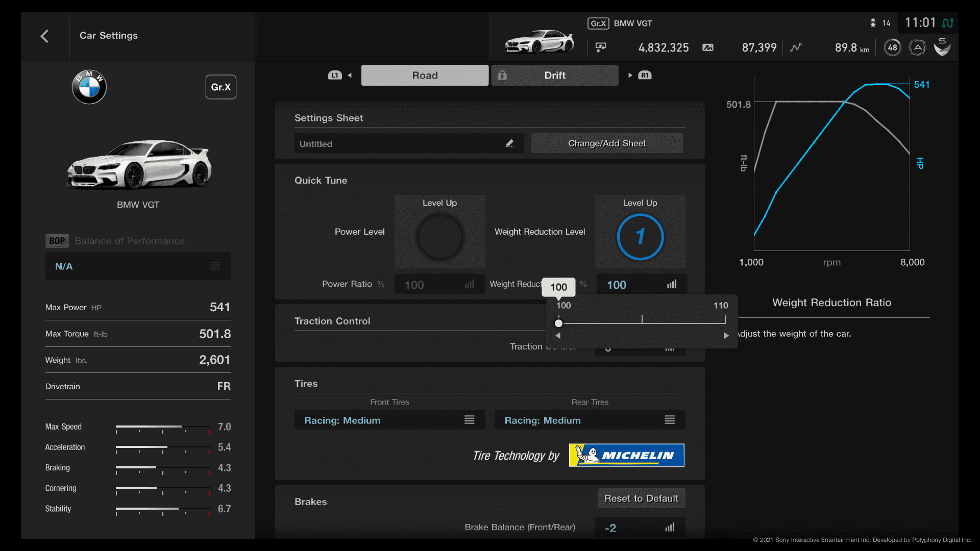Click the Change/Add Sheet button

pyautogui.click(x=607, y=143)
